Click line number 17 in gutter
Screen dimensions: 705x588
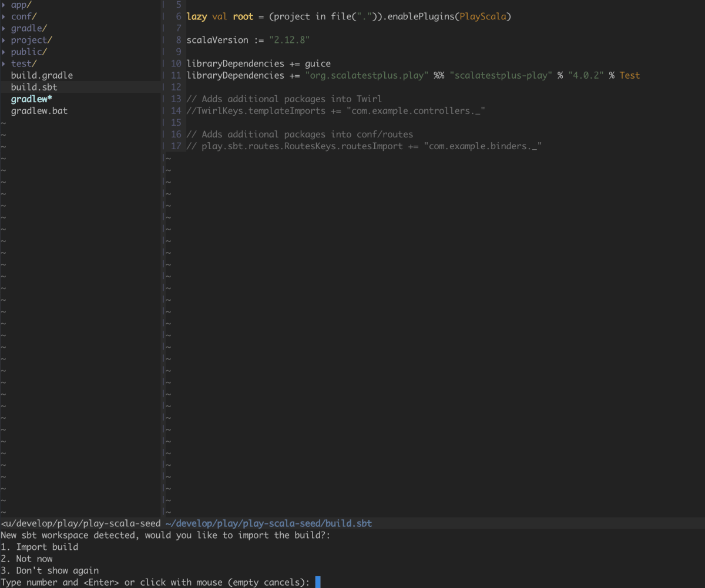(x=176, y=146)
